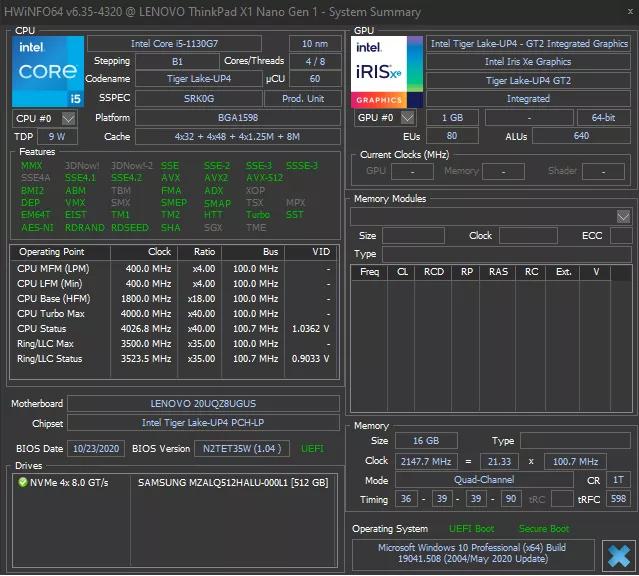639x576 pixels.
Task: Click the Motherboard LENOVO 20UQZ8UGUS field
Action: coord(203,404)
